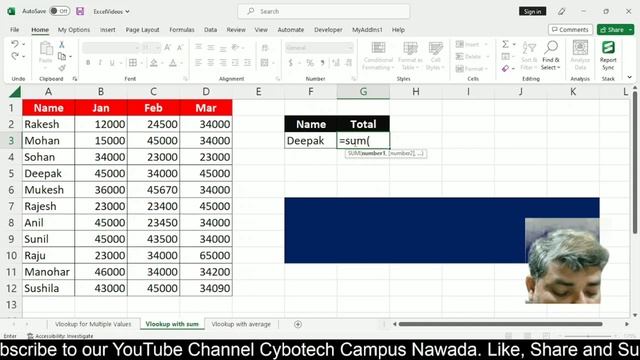Click the horizontal scrollbar thumb
The image size is (640, 360).
pos(500,324)
